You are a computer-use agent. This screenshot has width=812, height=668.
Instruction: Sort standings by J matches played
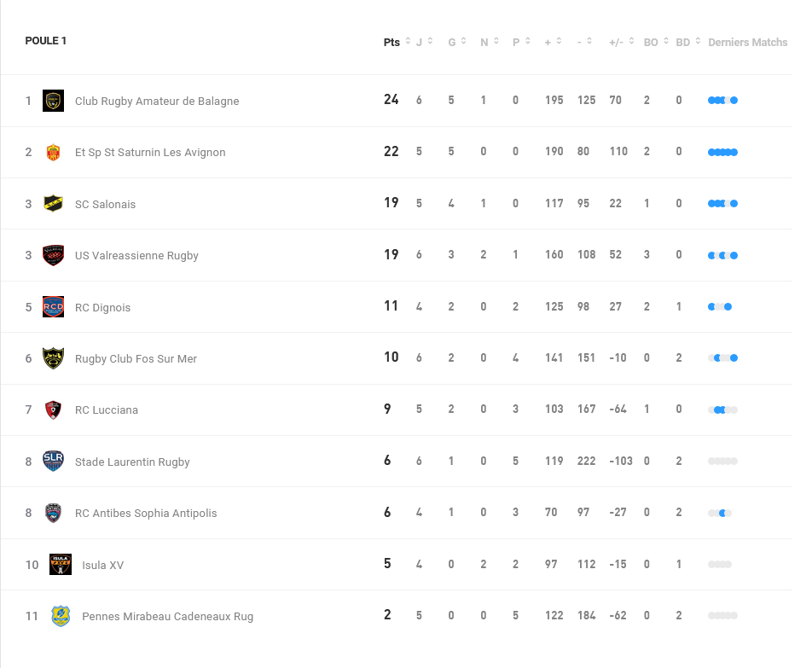424,42
